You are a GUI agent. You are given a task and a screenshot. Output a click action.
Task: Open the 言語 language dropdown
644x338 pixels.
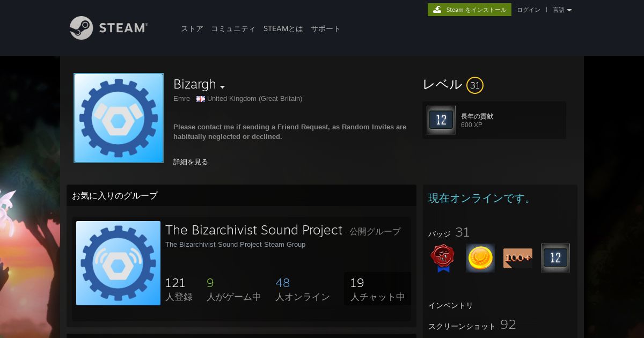(x=562, y=10)
